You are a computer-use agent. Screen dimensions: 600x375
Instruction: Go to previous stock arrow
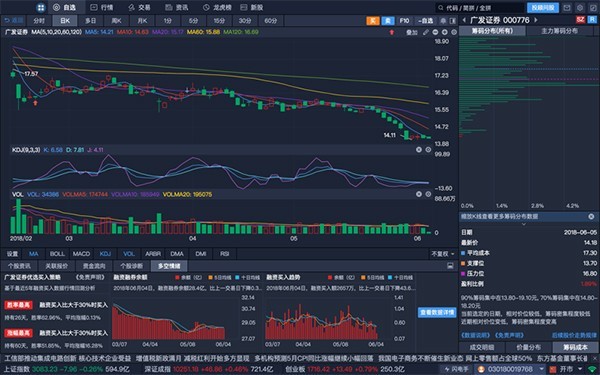point(464,20)
